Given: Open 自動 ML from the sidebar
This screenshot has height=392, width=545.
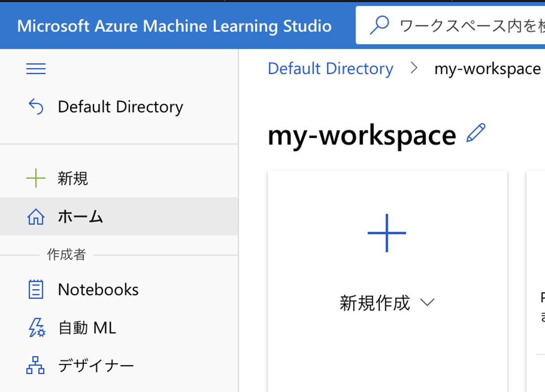Looking at the screenshot, I should coord(119,328).
